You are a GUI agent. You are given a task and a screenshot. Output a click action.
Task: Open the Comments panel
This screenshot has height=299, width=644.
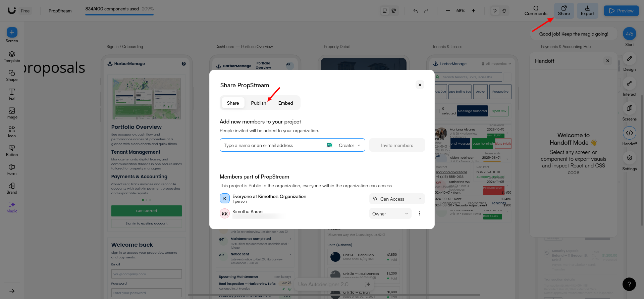tap(536, 11)
